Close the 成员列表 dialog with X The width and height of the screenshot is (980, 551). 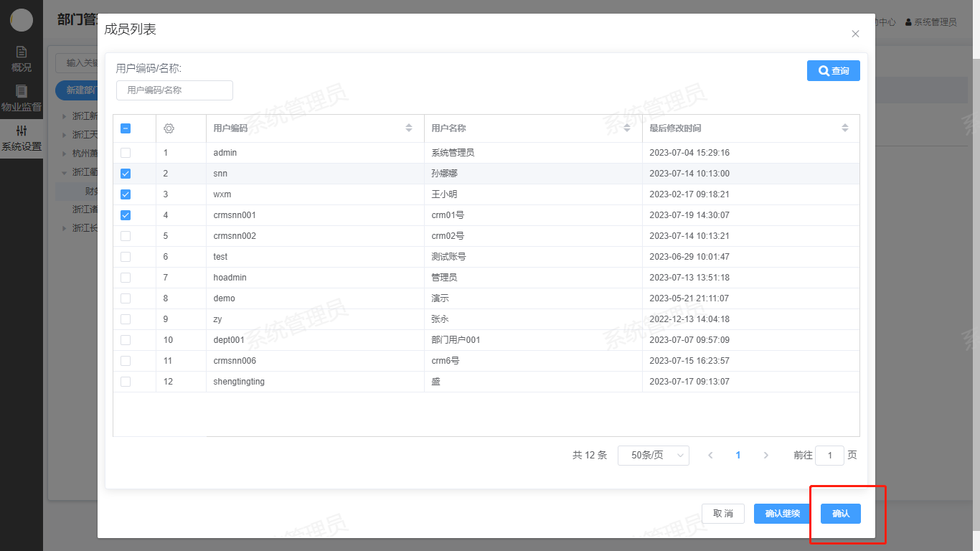tap(855, 34)
